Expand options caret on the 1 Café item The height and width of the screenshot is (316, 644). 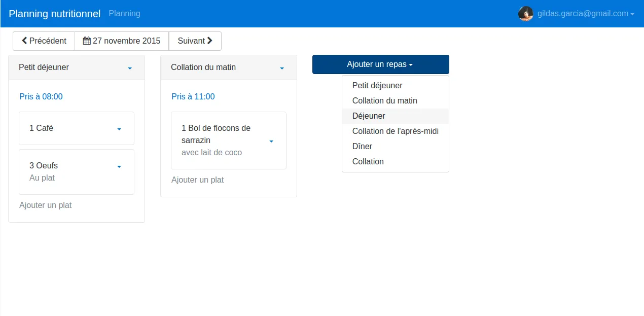pyautogui.click(x=119, y=128)
